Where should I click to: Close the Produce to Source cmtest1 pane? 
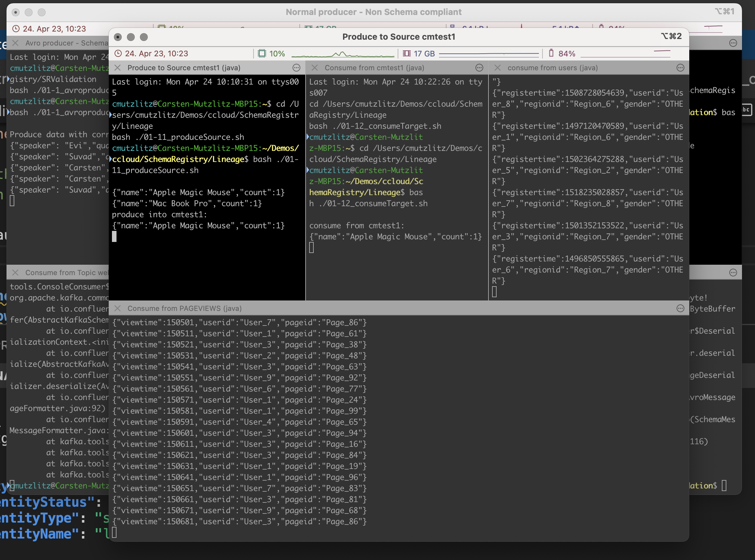pyautogui.click(x=118, y=68)
